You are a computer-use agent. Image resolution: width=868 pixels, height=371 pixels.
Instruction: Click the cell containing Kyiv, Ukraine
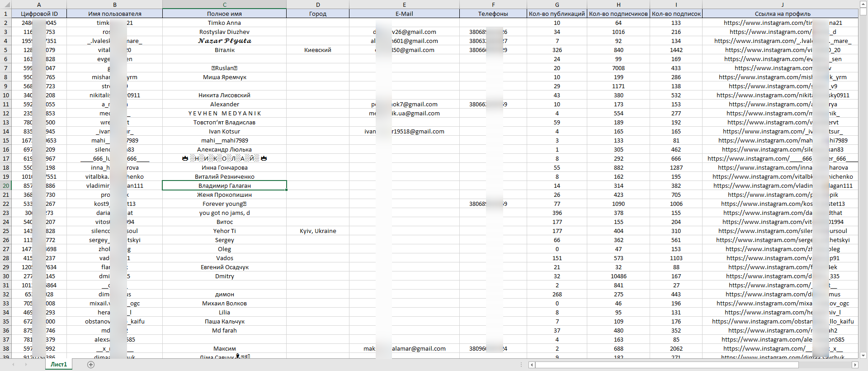click(x=318, y=231)
